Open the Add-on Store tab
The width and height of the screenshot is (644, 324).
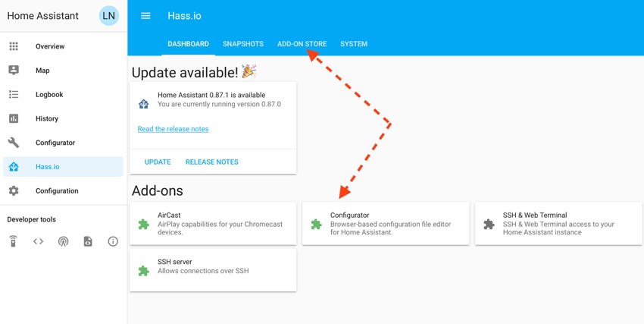[x=302, y=44]
